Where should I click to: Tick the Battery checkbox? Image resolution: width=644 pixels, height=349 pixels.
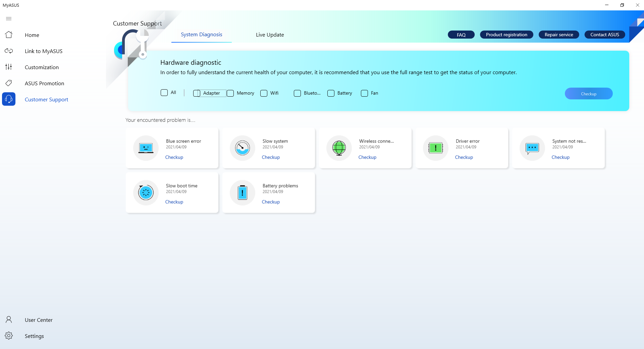point(331,93)
